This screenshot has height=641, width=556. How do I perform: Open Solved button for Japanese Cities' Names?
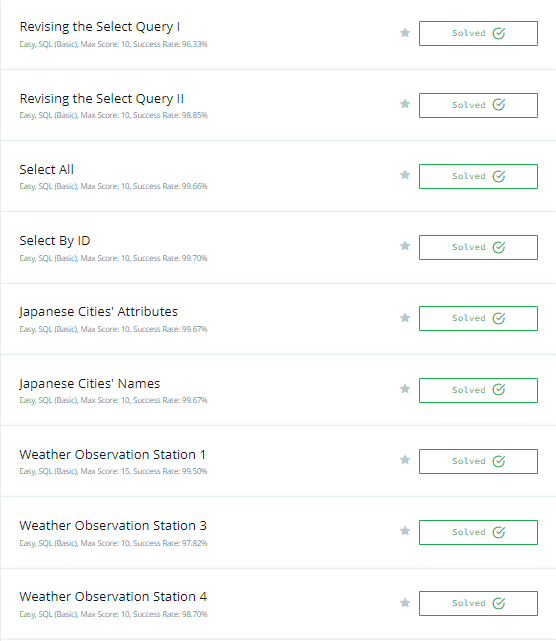[x=478, y=390]
